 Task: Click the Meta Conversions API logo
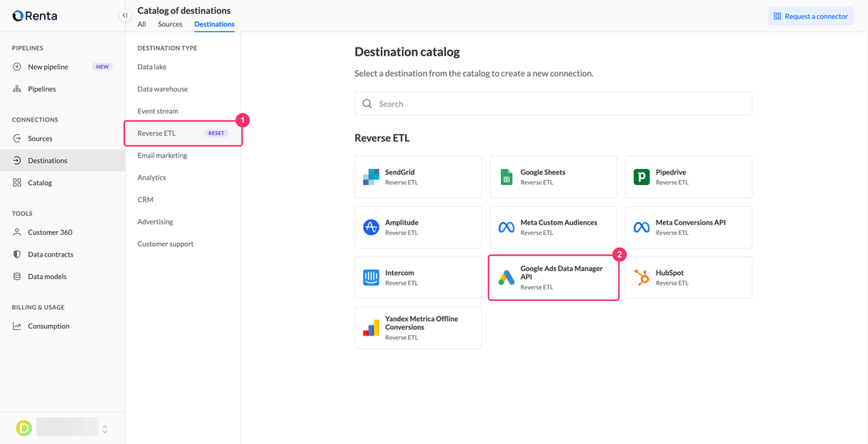click(641, 228)
